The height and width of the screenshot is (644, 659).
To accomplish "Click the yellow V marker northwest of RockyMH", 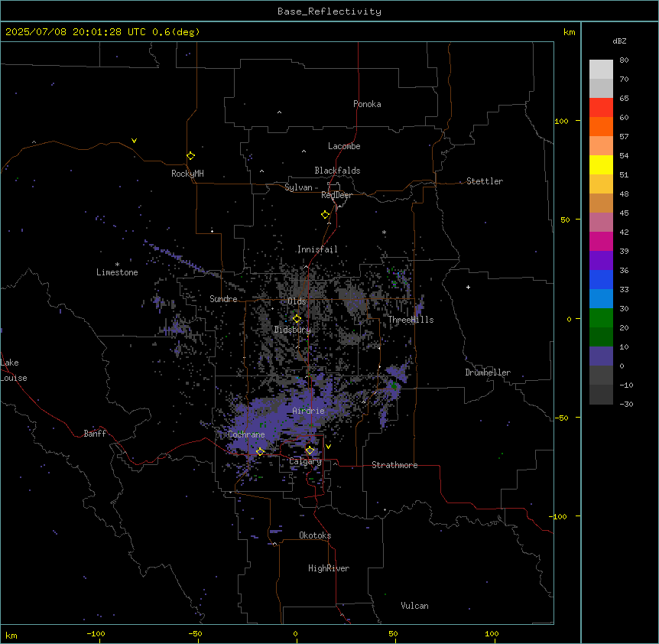I will point(134,141).
